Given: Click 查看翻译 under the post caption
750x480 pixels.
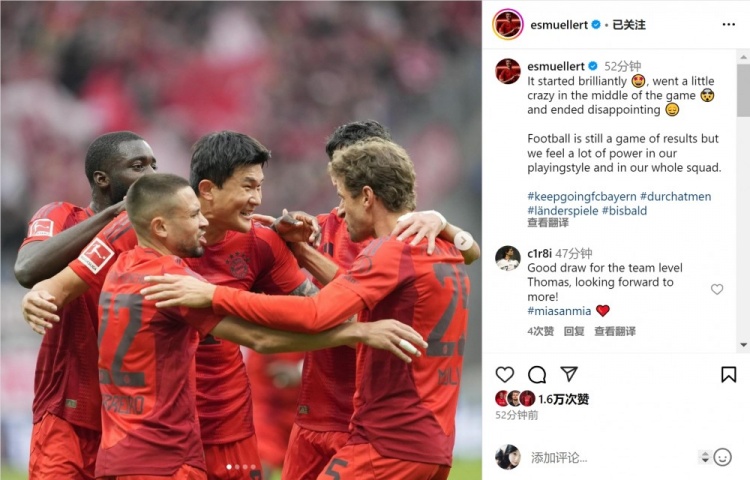Looking at the screenshot, I should pos(548,222).
